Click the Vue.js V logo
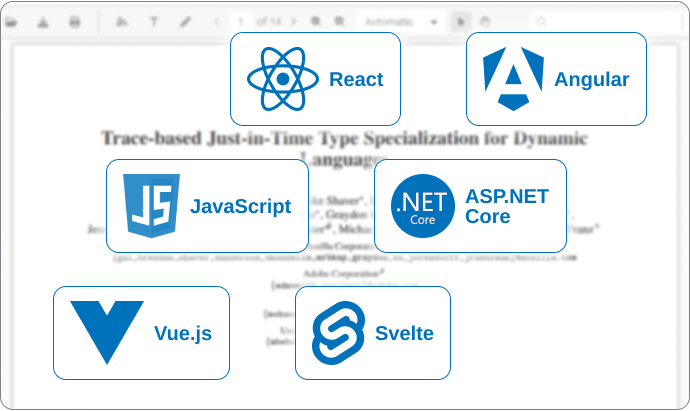This screenshot has width=690, height=411. point(107,333)
